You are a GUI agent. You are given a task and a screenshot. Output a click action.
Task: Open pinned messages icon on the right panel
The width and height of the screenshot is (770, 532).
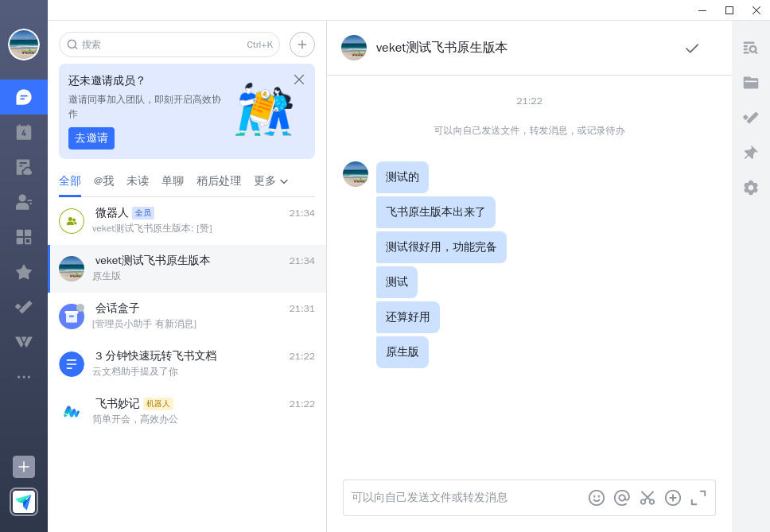pos(750,153)
